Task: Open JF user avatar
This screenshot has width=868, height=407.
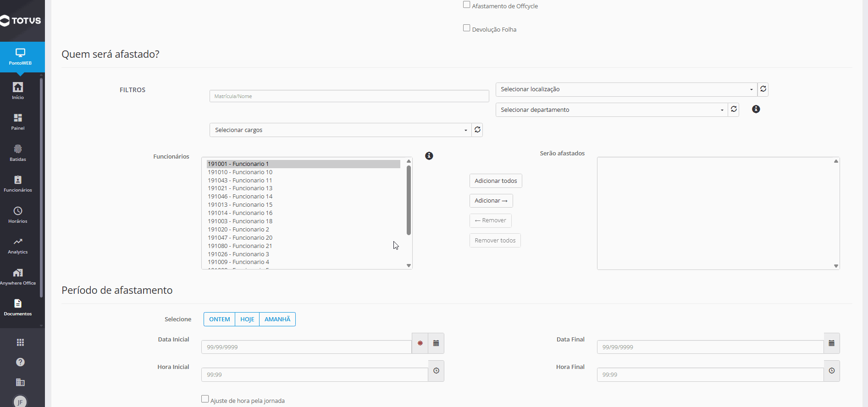Action: [x=20, y=401]
